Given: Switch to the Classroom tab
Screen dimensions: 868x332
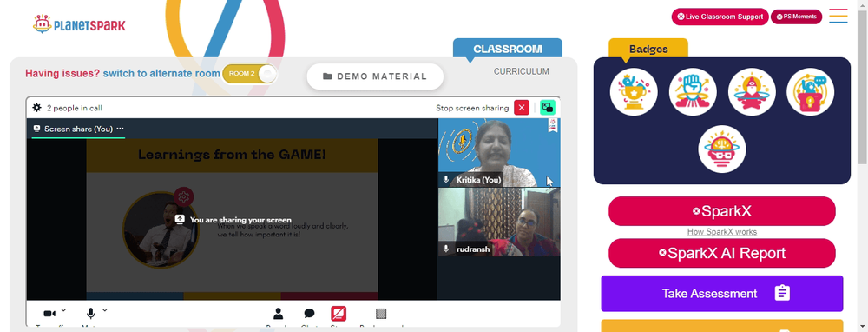Looking at the screenshot, I should coord(508,48).
